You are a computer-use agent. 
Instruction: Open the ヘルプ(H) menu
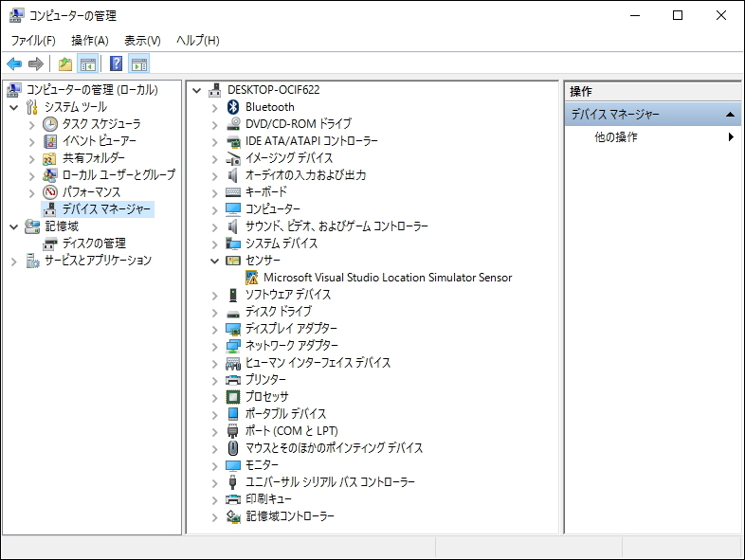pos(198,41)
